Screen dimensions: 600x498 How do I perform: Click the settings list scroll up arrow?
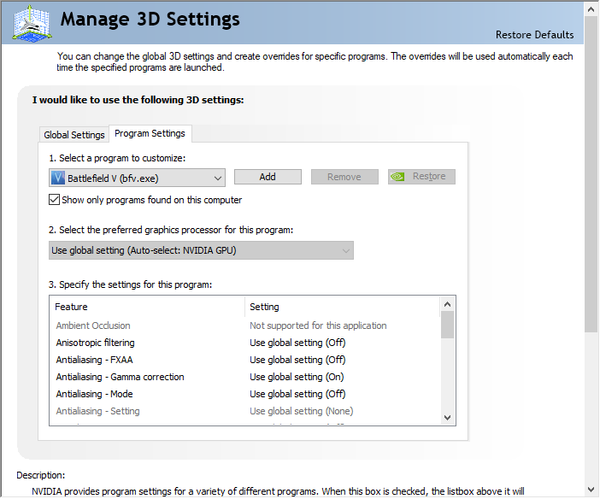(x=447, y=305)
